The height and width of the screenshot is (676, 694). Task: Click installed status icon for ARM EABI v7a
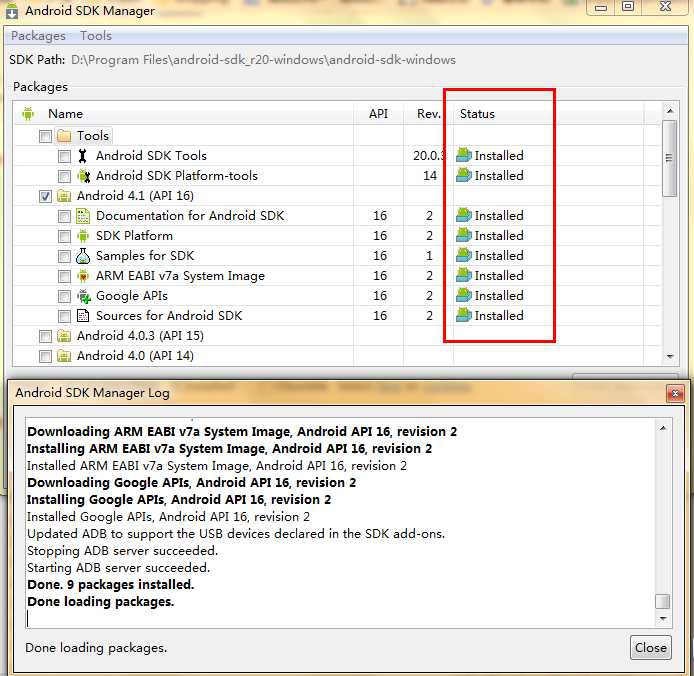464,275
